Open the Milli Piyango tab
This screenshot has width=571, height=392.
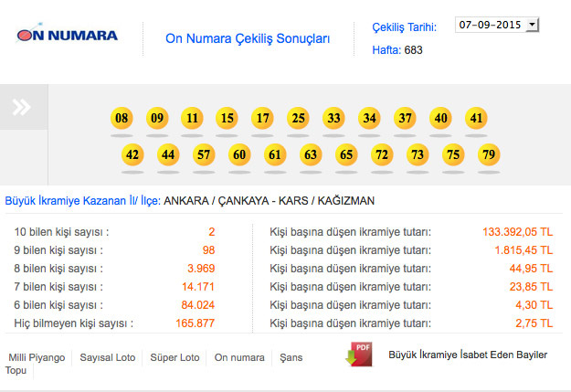click(37, 357)
